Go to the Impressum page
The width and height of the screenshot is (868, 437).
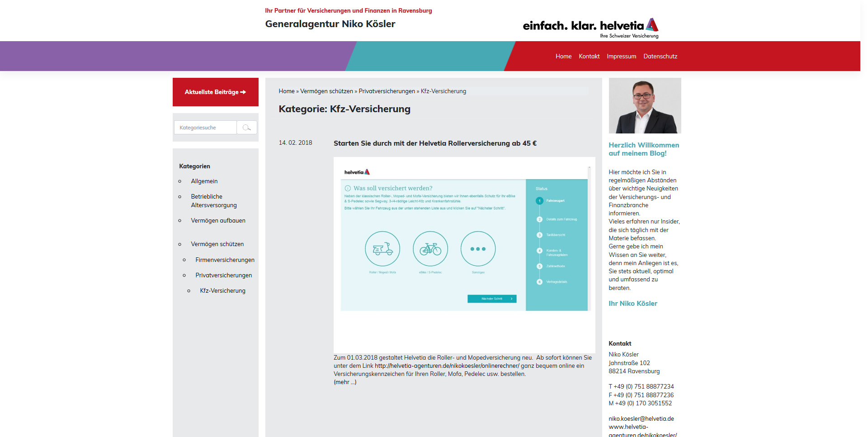pos(621,57)
